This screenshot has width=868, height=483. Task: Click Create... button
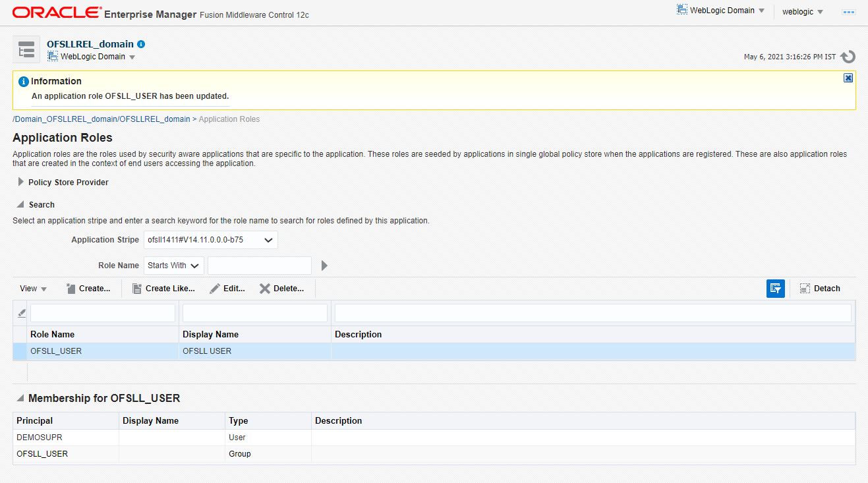click(x=88, y=289)
